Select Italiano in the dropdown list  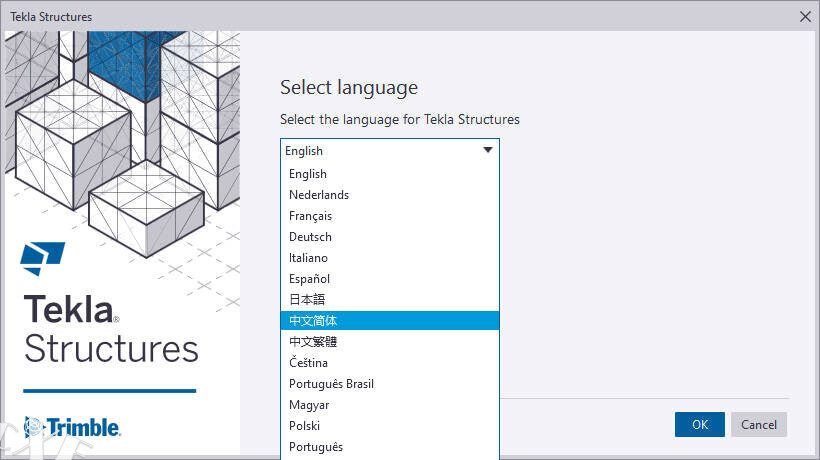coord(309,258)
